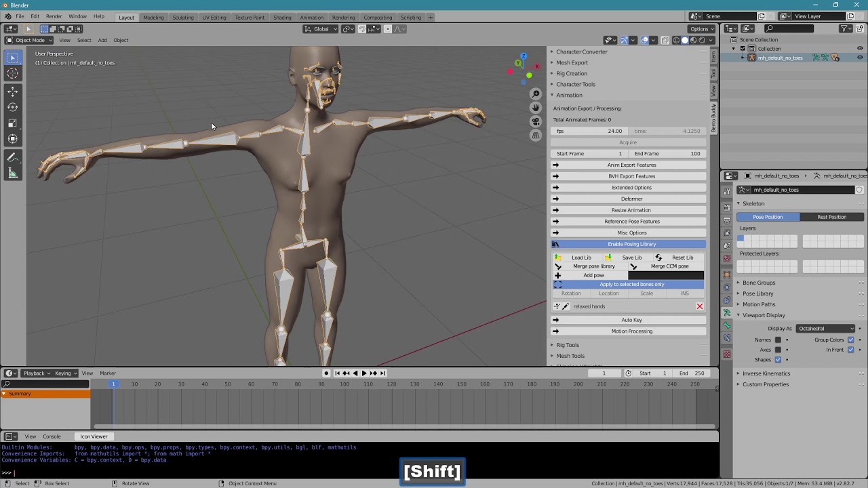This screenshot has height=488, width=868.
Task: Toggle the Group Colors checkbox
Action: tap(850, 340)
